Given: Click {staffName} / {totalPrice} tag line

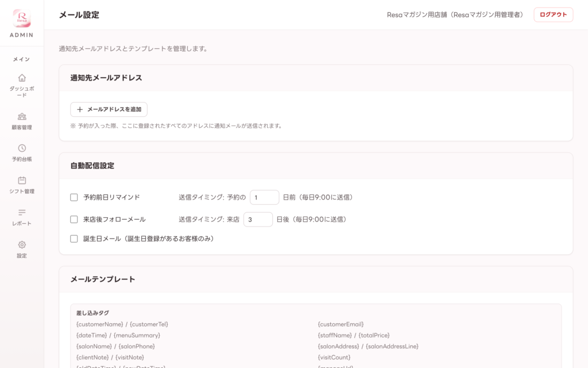Looking at the screenshot, I should [x=354, y=335].
